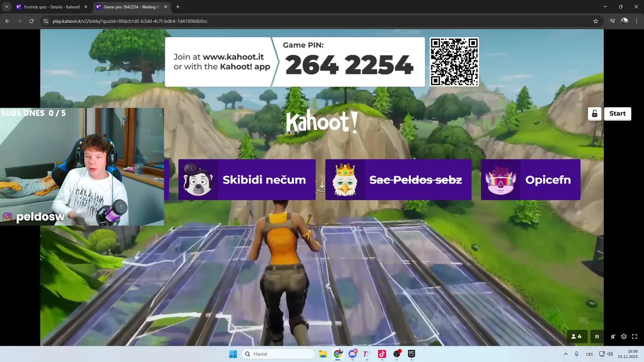Go forward in browser history

[19, 21]
